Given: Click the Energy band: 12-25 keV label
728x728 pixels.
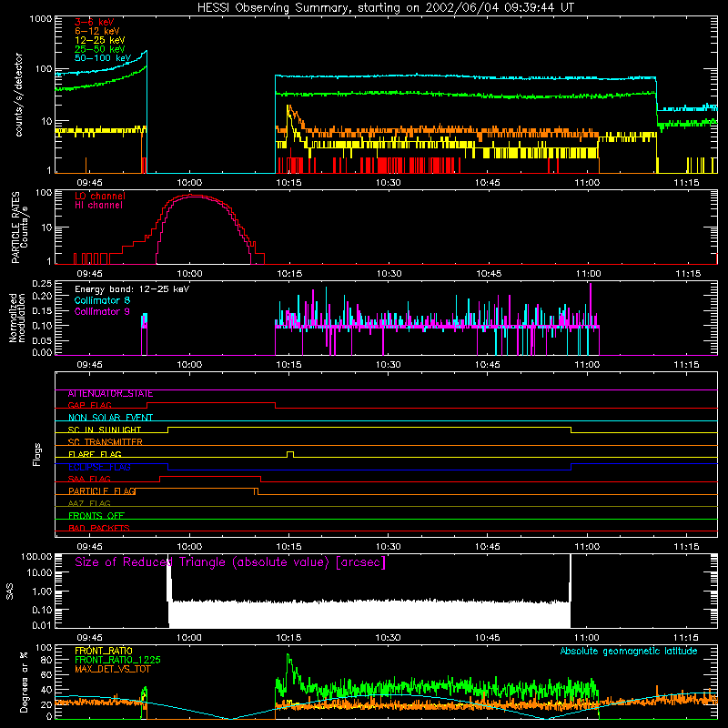Looking at the screenshot, I should (x=132, y=289).
